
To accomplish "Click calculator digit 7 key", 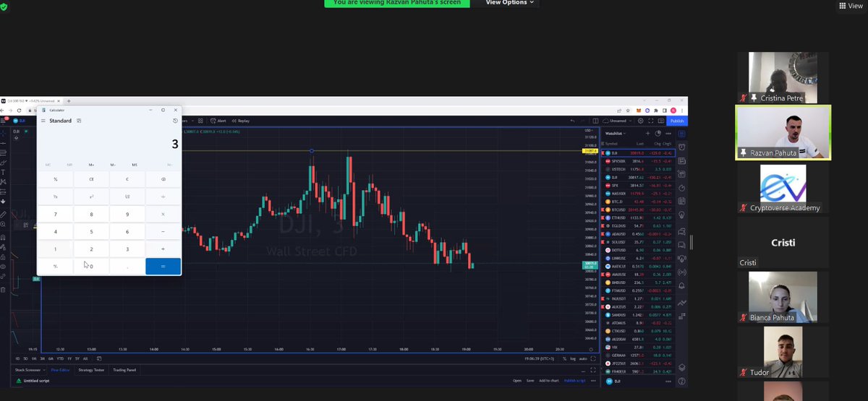I will coord(56,214).
